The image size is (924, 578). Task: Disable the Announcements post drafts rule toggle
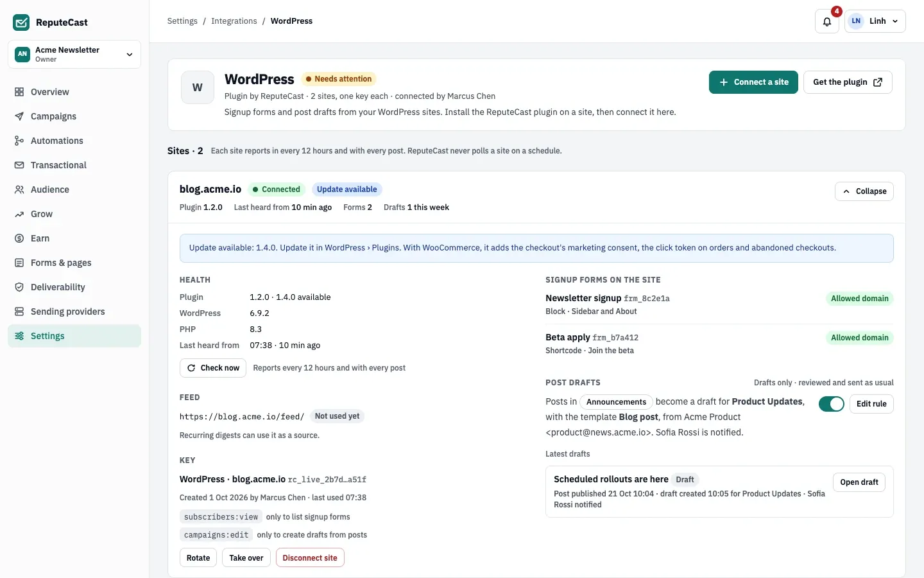(x=832, y=404)
